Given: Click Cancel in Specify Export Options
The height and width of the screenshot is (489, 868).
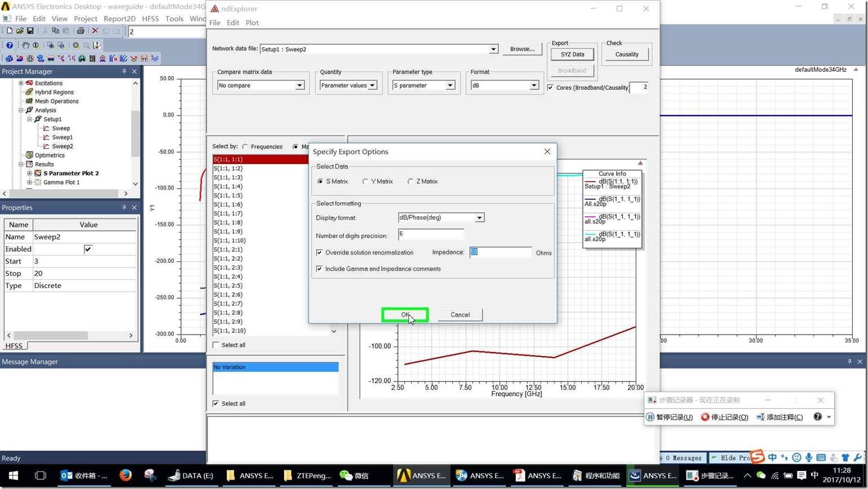Looking at the screenshot, I should (460, 315).
